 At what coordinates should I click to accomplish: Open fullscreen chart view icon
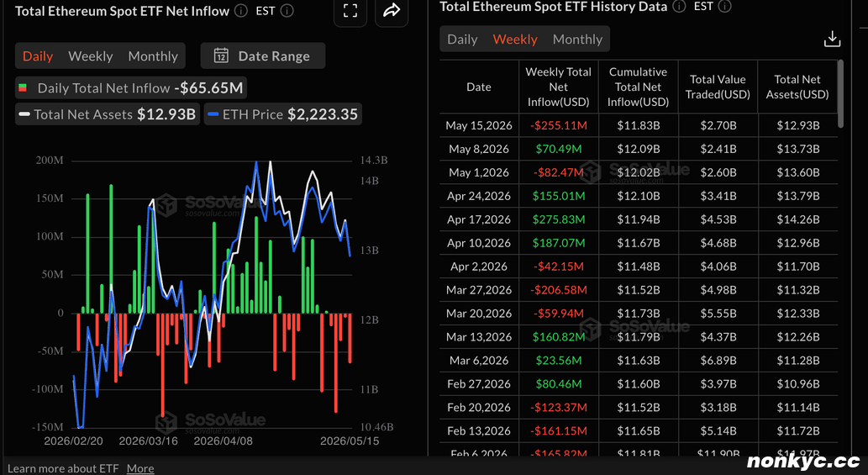pos(350,11)
